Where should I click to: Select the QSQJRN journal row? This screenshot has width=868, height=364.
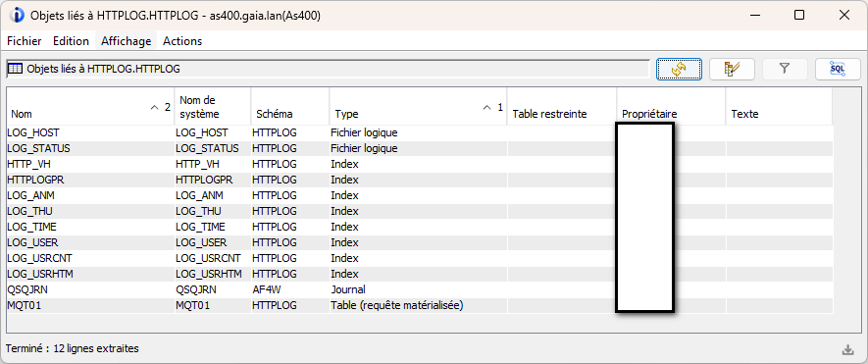pos(420,289)
